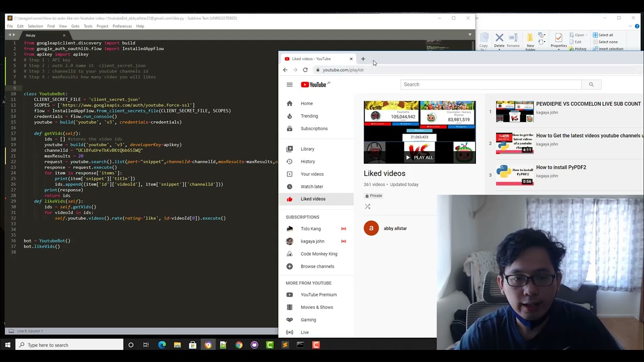Open the Find menu in Sublime Text
This screenshot has height=362, width=644.
[51, 26]
